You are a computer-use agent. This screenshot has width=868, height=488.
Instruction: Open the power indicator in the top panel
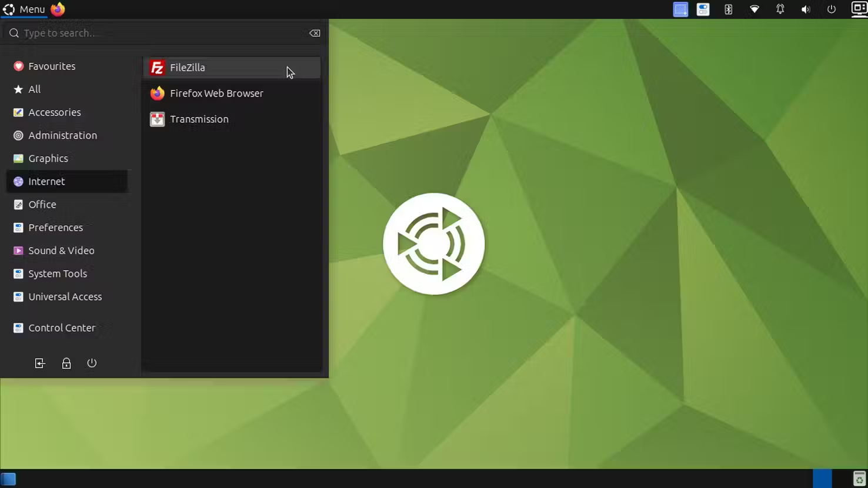pos(831,9)
